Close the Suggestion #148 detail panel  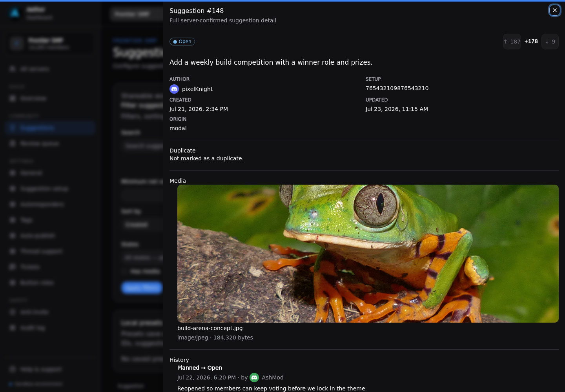click(554, 10)
